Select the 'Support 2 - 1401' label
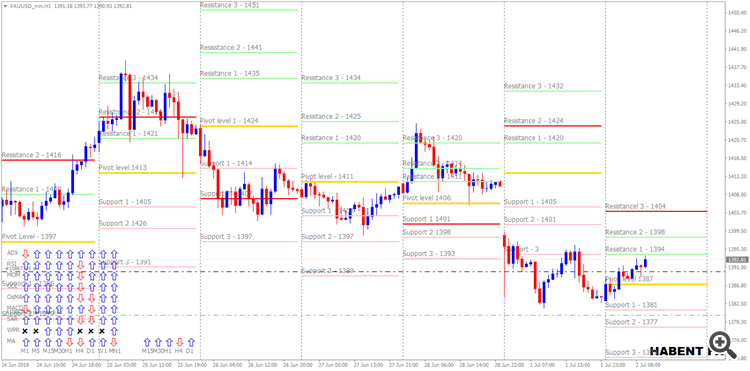The image size is (750, 371). (530, 219)
